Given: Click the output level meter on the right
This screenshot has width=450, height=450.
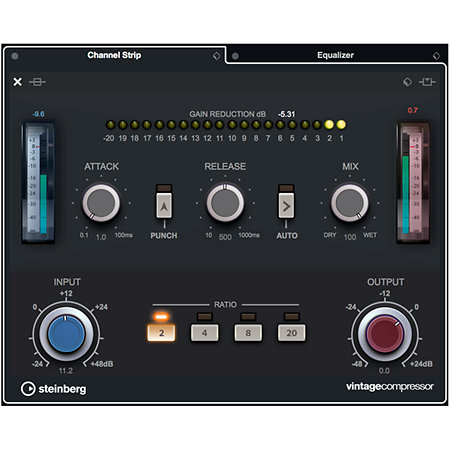Looking at the screenshot, I should coord(413,183).
